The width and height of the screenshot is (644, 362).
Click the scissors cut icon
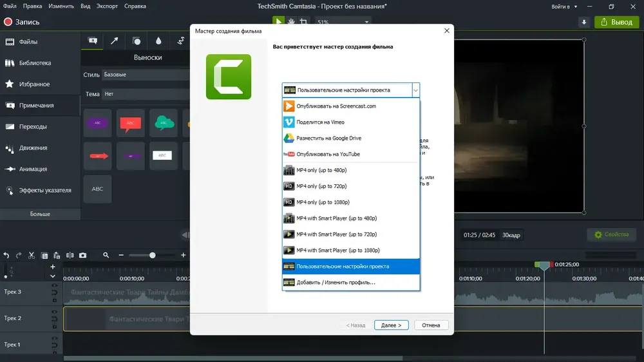pyautogui.click(x=31, y=255)
